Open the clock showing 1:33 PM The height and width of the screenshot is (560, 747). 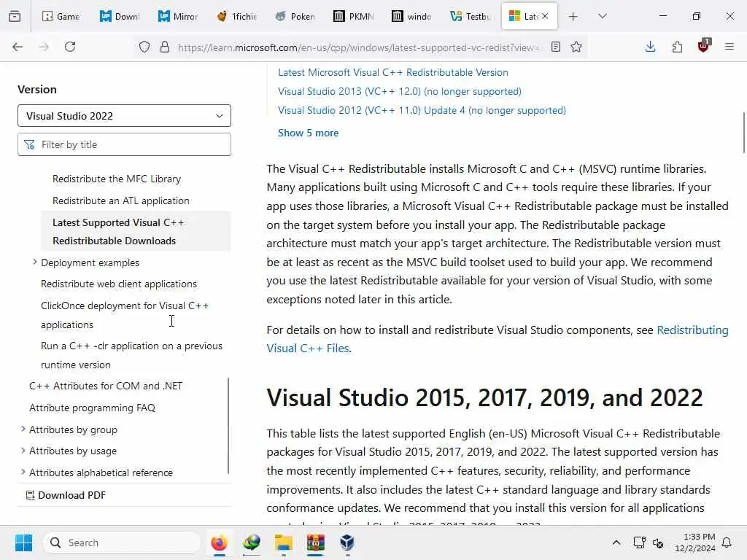click(x=695, y=542)
